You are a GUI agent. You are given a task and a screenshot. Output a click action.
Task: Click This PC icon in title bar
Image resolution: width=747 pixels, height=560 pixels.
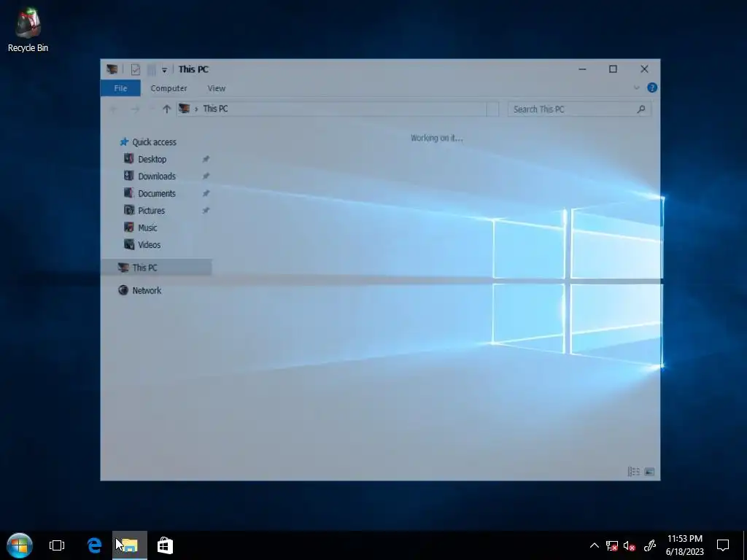(112, 69)
